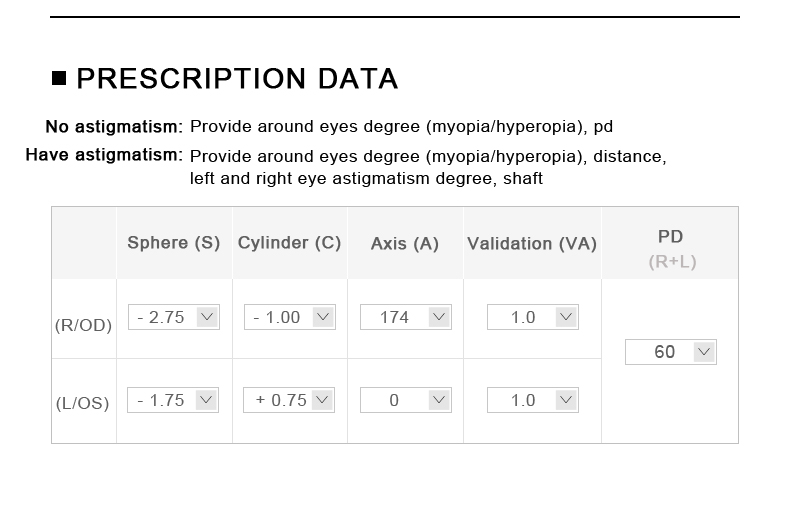Click the PD (R+L) column header
Viewport: 790px width, 519px height.
tap(670, 248)
